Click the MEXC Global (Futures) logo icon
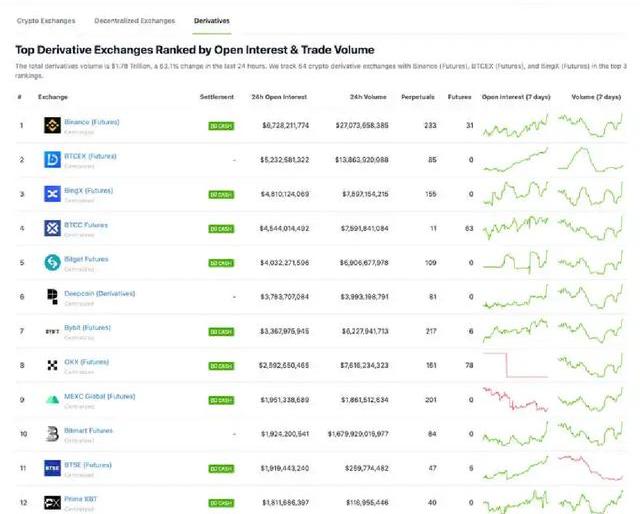Image resolution: width=640 pixels, height=514 pixels. click(52, 400)
